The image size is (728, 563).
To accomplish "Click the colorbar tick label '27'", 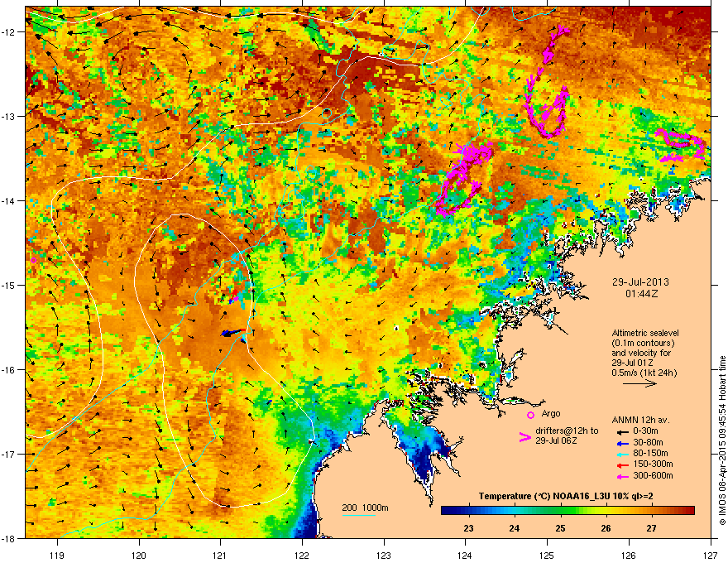I will coord(651,528).
